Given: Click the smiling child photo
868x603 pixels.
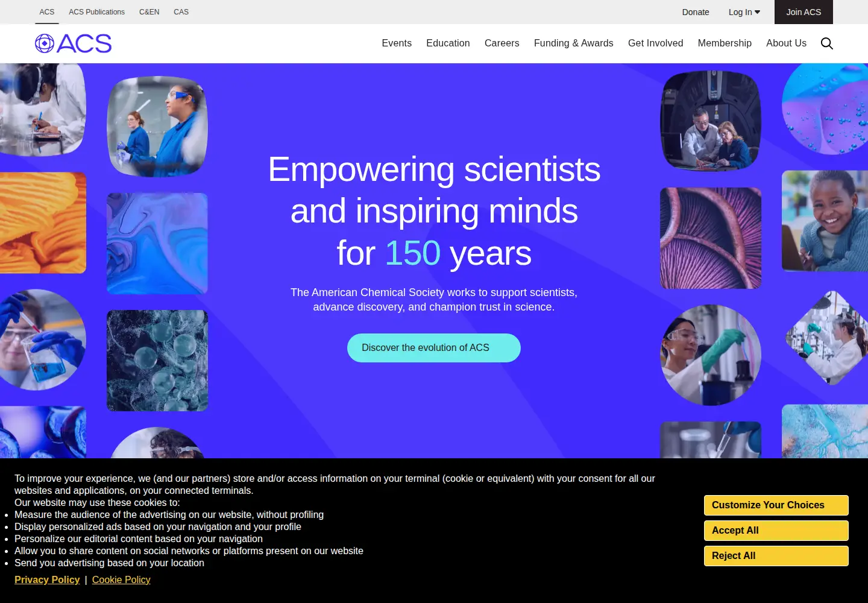Looking at the screenshot, I should coord(825,221).
